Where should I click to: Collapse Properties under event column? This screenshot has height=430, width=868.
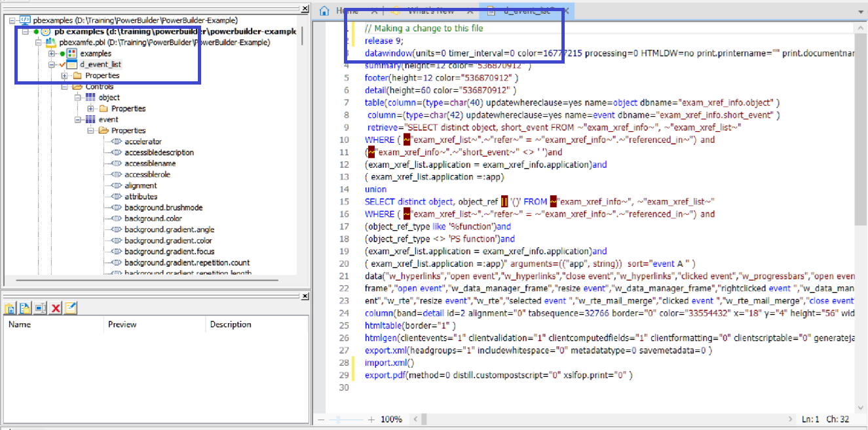pos(90,130)
